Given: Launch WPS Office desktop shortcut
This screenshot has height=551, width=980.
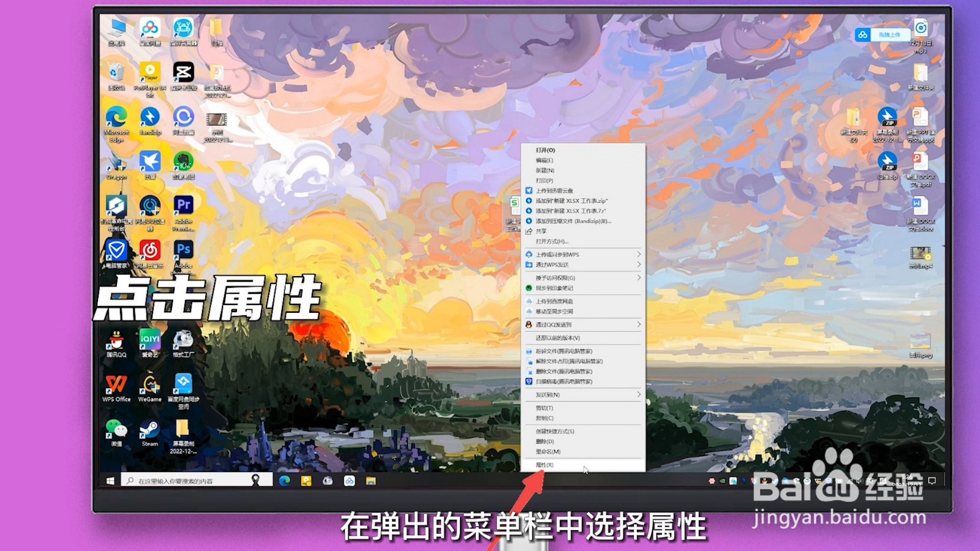Looking at the screenshot, I should [x=116, y=388].
